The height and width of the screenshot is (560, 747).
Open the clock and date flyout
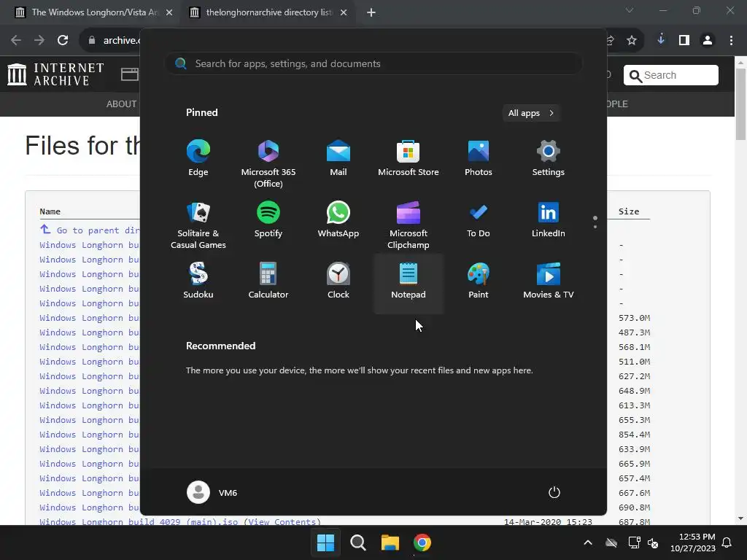(693, 542)
